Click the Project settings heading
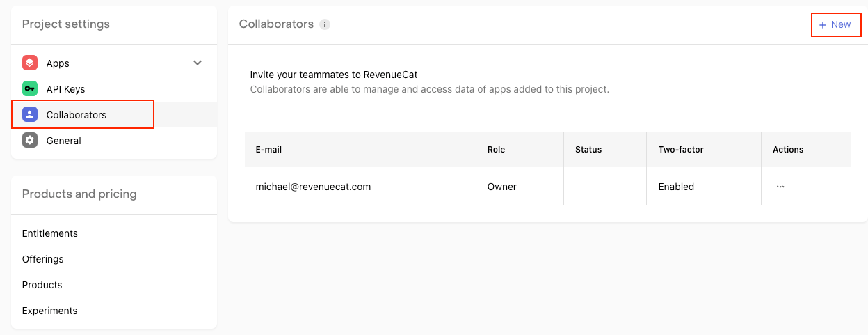 tap(66, 24)
